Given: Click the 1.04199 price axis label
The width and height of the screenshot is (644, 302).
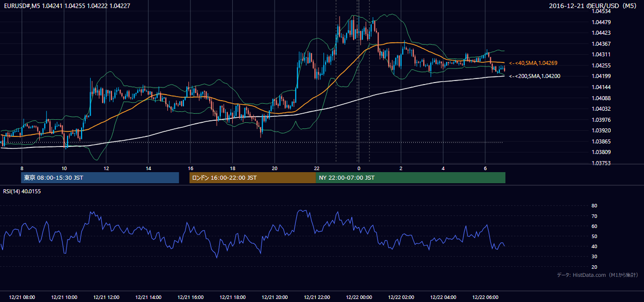Looking at the screenshot, I should pyautogui.click(x=601, y=76).
